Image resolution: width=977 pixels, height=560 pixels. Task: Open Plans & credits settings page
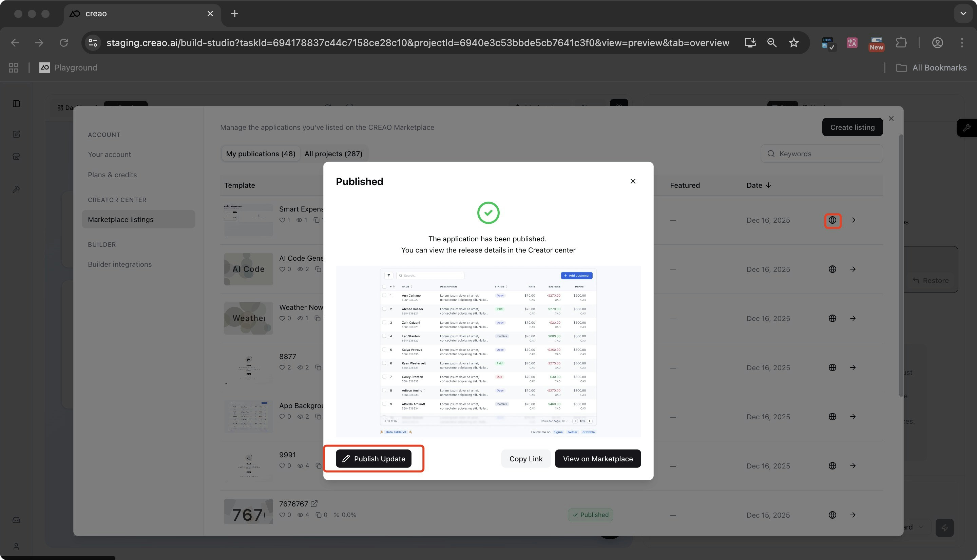point(112,175)
